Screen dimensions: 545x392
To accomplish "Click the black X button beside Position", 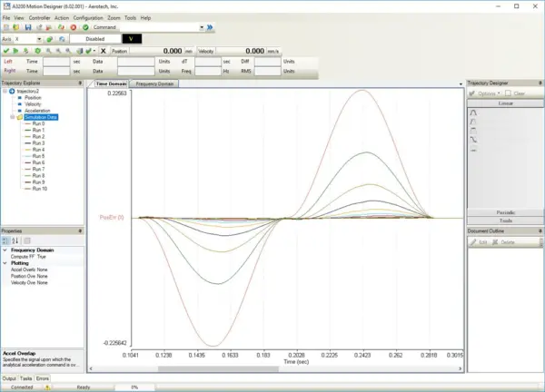I will click(104, 51).
